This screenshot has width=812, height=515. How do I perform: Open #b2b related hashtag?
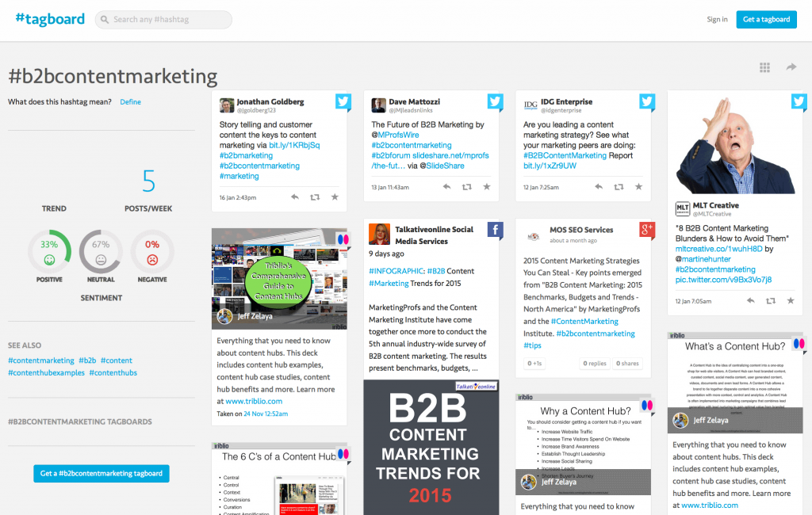point(87,360)
